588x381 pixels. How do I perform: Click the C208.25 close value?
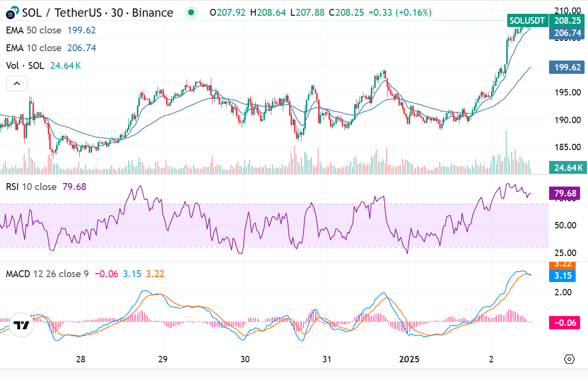[346, 13]
